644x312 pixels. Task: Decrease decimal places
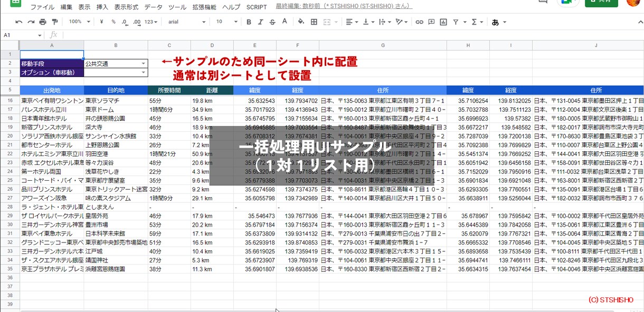click(x=125, y=22)
